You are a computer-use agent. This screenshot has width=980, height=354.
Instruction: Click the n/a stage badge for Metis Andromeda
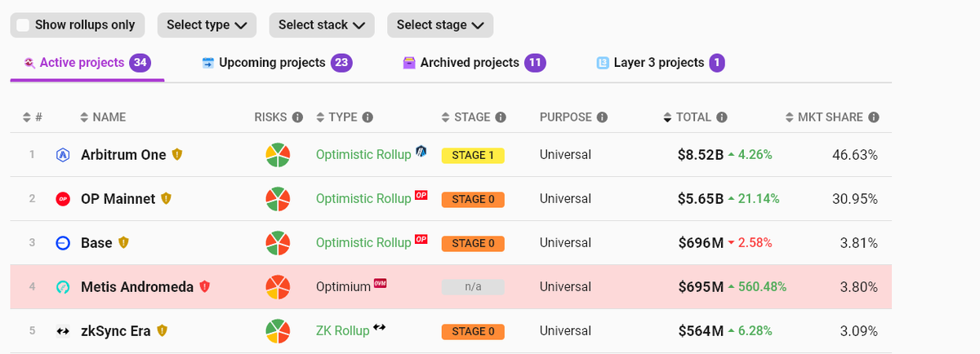(x=473, y=287)
